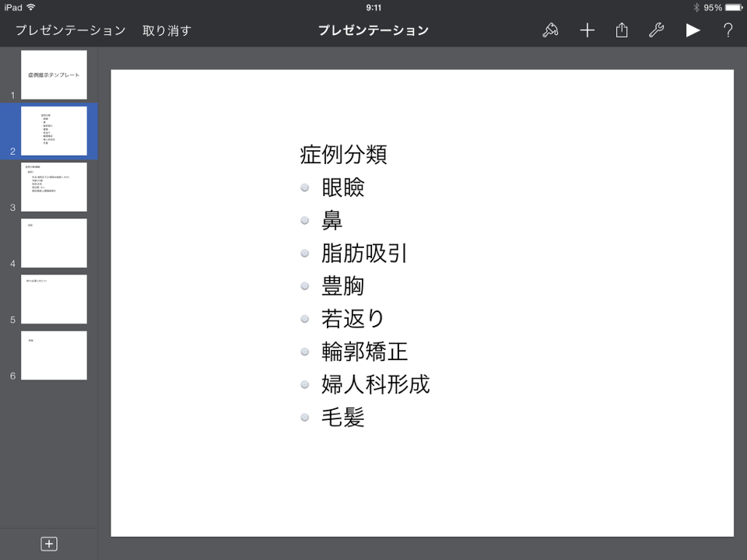Open the question mark Help icon

(728, 30)
